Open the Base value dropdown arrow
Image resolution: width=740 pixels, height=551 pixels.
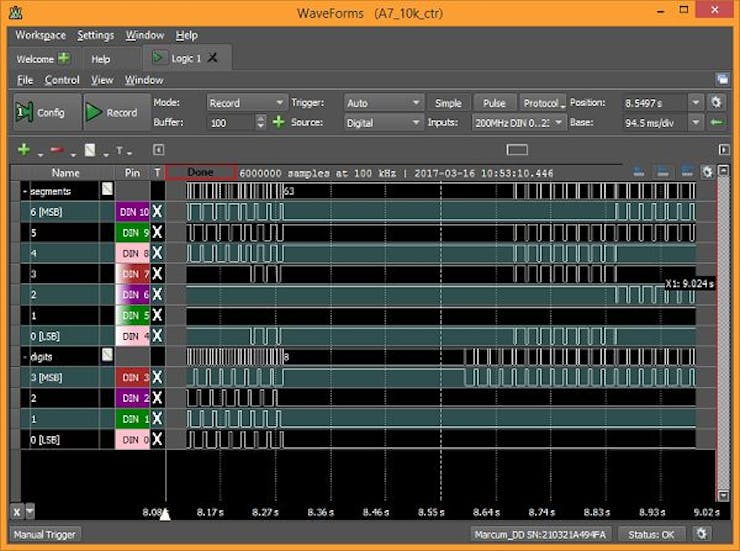(x=696, y=123)
